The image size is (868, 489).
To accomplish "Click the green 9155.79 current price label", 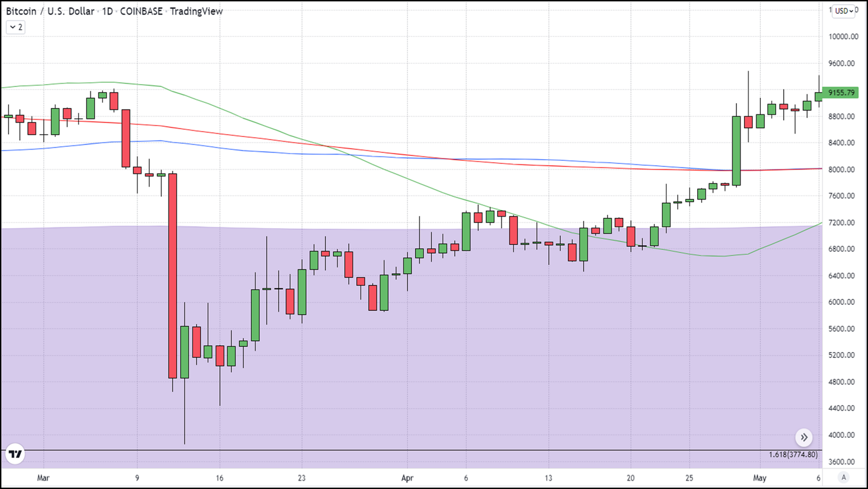I will 840,93.
